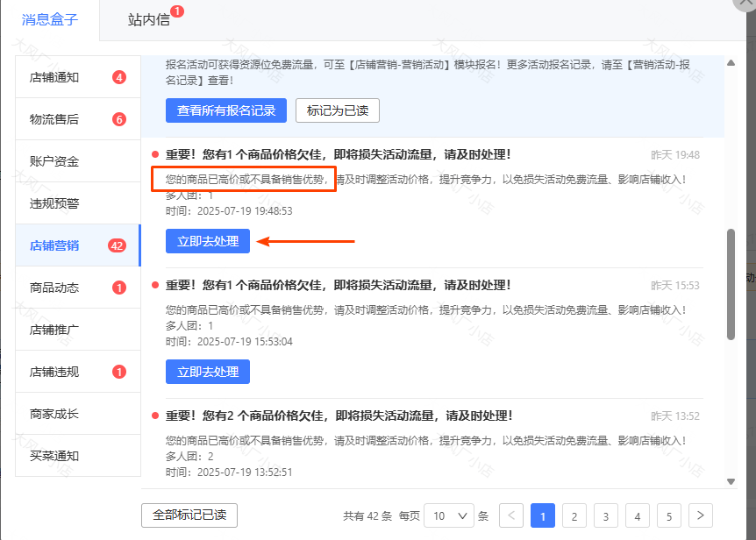
Task: Click 查看所有报名记录 button
Action: click(x=226, y=110)
